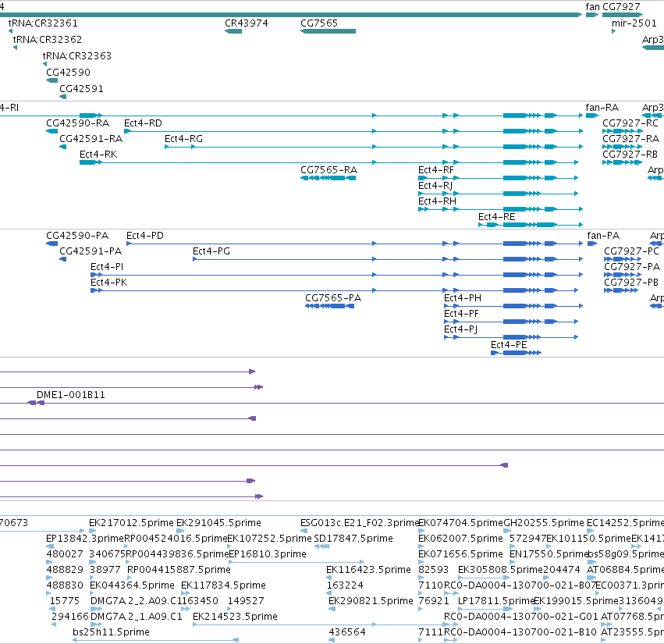Screen dimensions: 664x644
Task: Click the tRNA:CR32362 gene feature
Action: click(16, 48)
